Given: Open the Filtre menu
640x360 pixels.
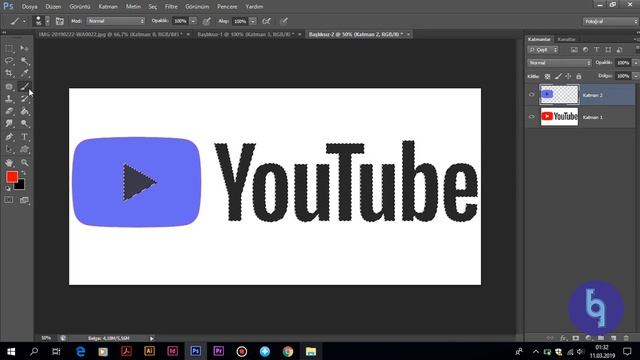Looking at the screenshot, I should pos(171,7).
